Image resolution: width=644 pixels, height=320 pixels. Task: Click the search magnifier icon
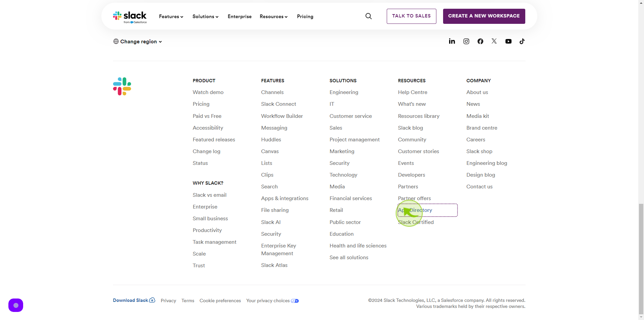click(x=369, y=16)
